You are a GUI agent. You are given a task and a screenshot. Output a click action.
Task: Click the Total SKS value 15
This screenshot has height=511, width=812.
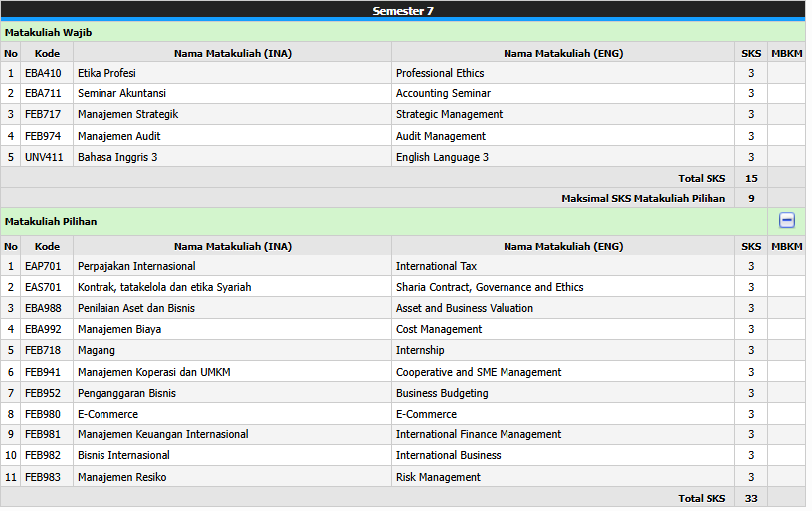point(751,178)
